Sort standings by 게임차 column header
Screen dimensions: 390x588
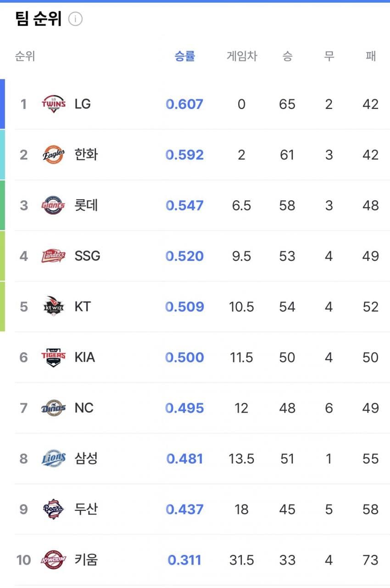242,56
